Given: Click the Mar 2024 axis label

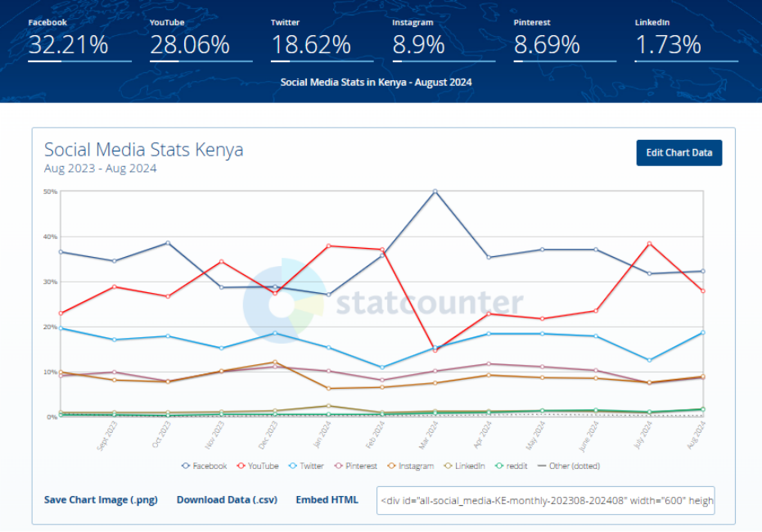Looking at the screenshot, I should [429, 435].
